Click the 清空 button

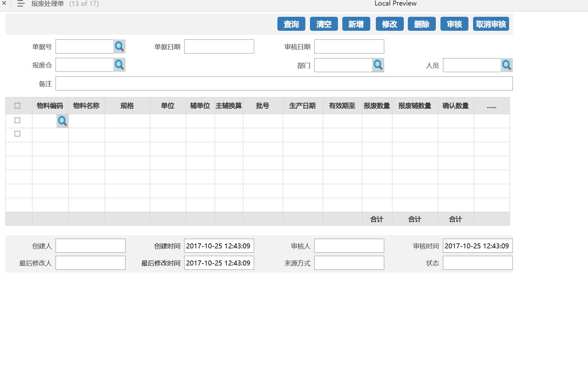324,24
